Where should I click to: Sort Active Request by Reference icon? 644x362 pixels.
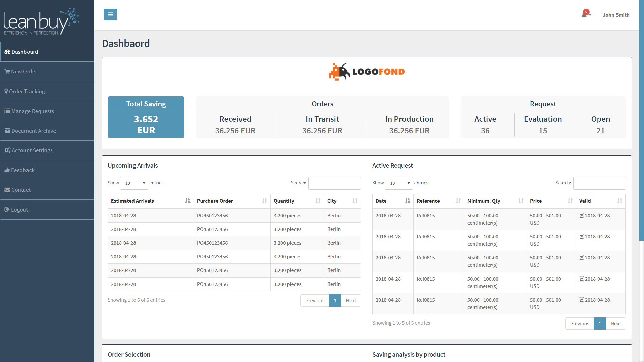click(458, 201)
